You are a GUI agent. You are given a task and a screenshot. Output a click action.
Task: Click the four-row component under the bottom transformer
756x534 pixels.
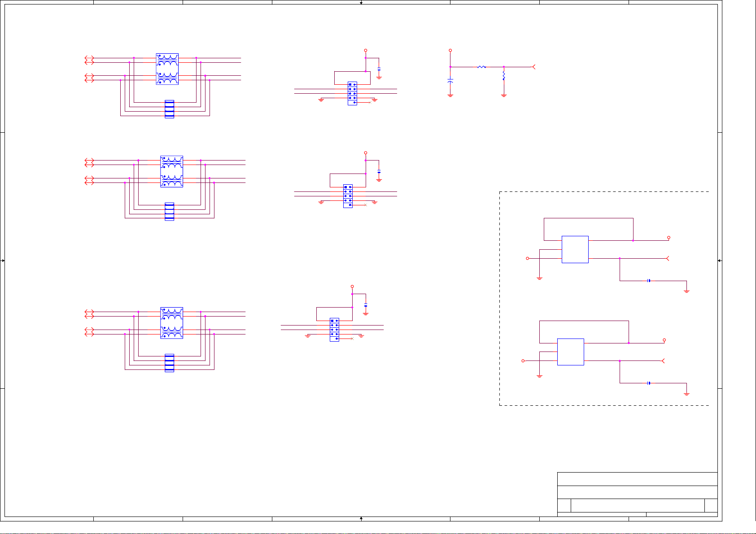[169, 363]
